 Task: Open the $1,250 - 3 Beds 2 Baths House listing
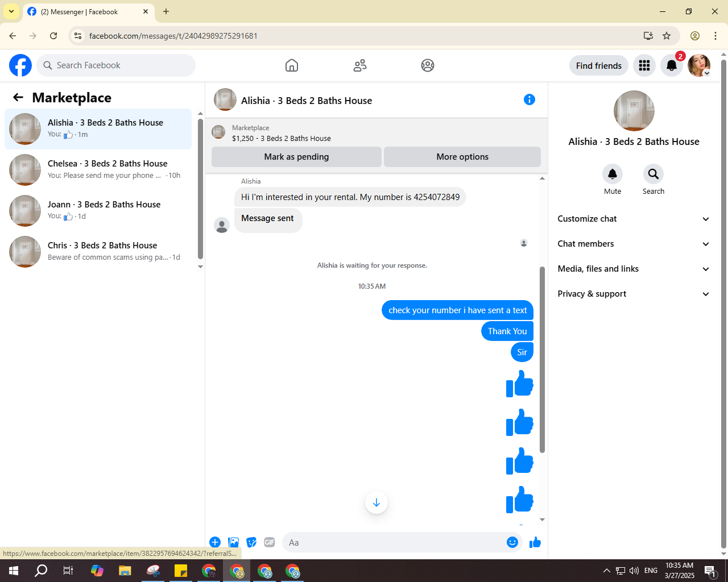pyautogui.click(x=281, y=138)
